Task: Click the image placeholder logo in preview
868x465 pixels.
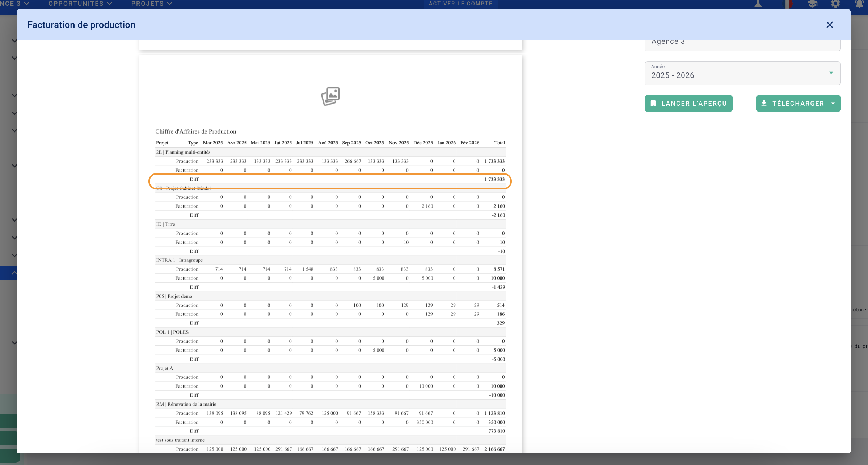Action: tap(330, 96)
